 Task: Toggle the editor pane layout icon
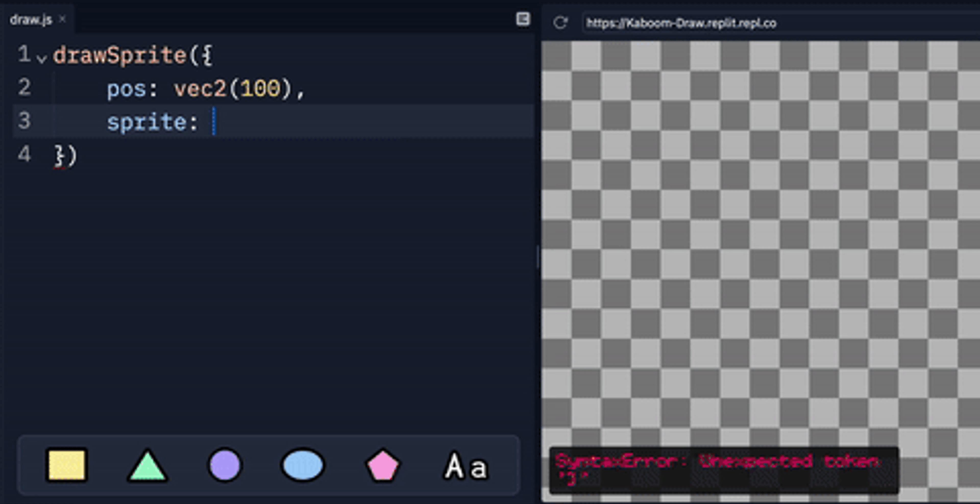(523, 19)
